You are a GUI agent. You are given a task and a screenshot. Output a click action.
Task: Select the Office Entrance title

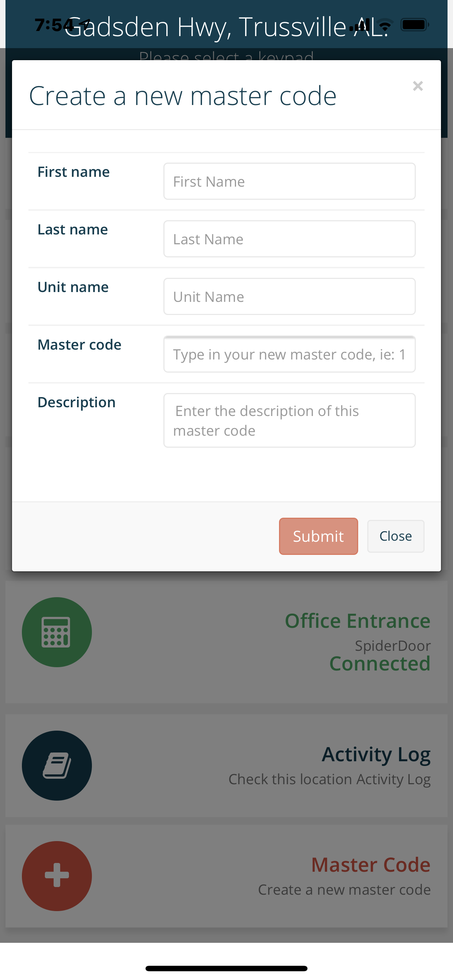(x=357, y=621)
